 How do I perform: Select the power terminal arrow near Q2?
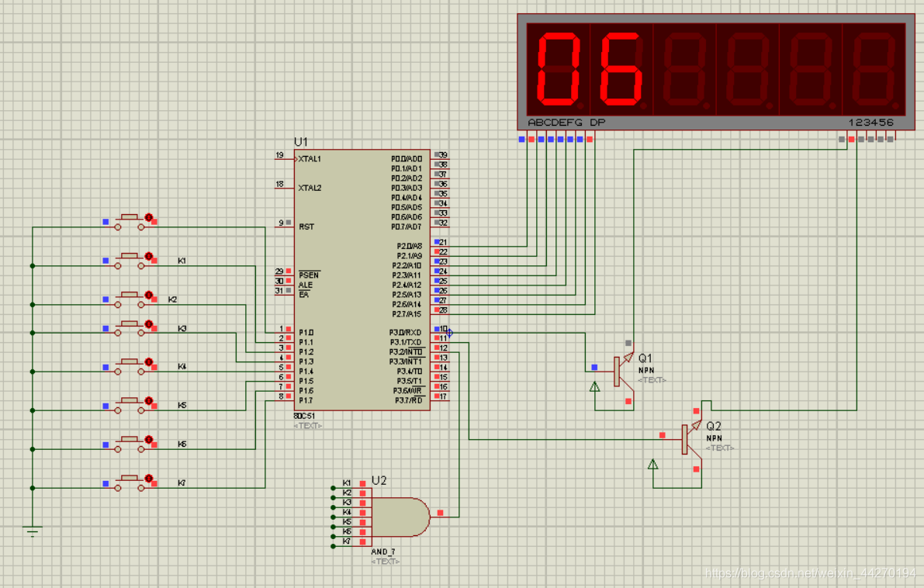(x=653, y=465)
